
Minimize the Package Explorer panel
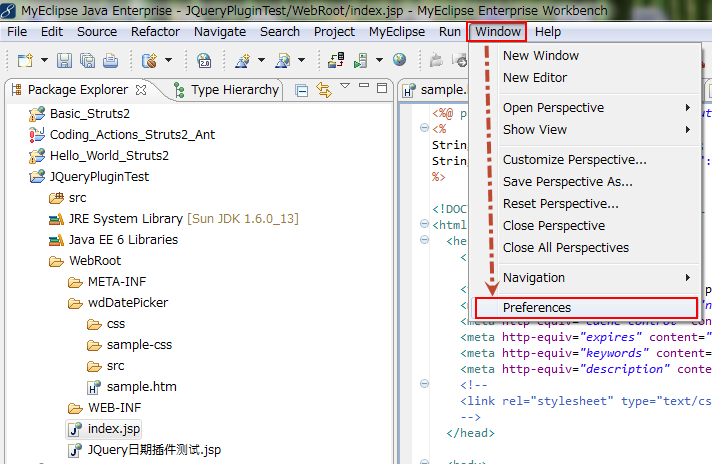pyautogui.click(x=364, y=85)
